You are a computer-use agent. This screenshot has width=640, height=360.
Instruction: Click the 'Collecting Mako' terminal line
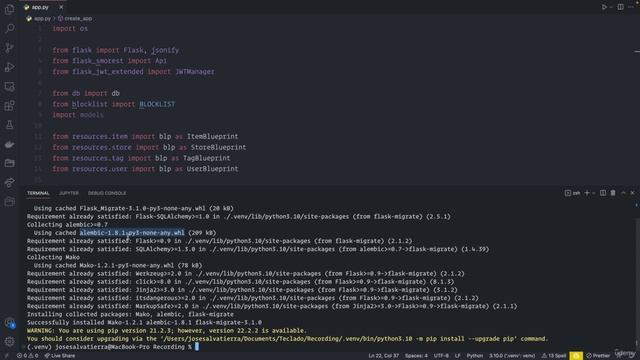[53, 257]
